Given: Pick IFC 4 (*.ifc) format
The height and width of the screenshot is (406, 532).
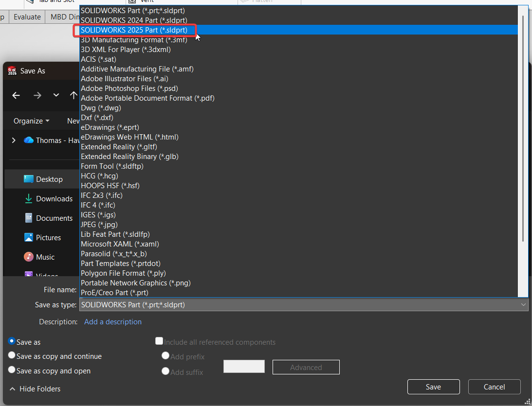Looking at the screenshot, I should click(x=298, y=205).
